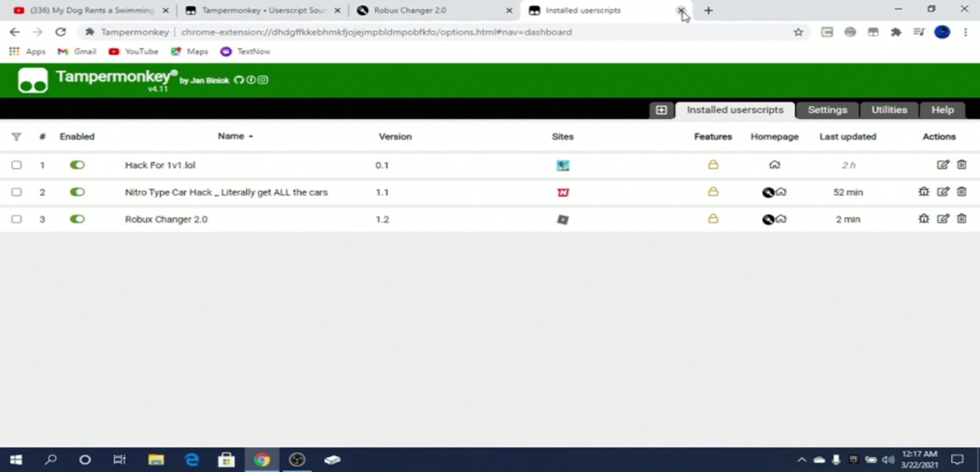Click the lock feature icon for Hack For 1v1.lol
The height and width of the screenshot is (472, 980).
713,165
